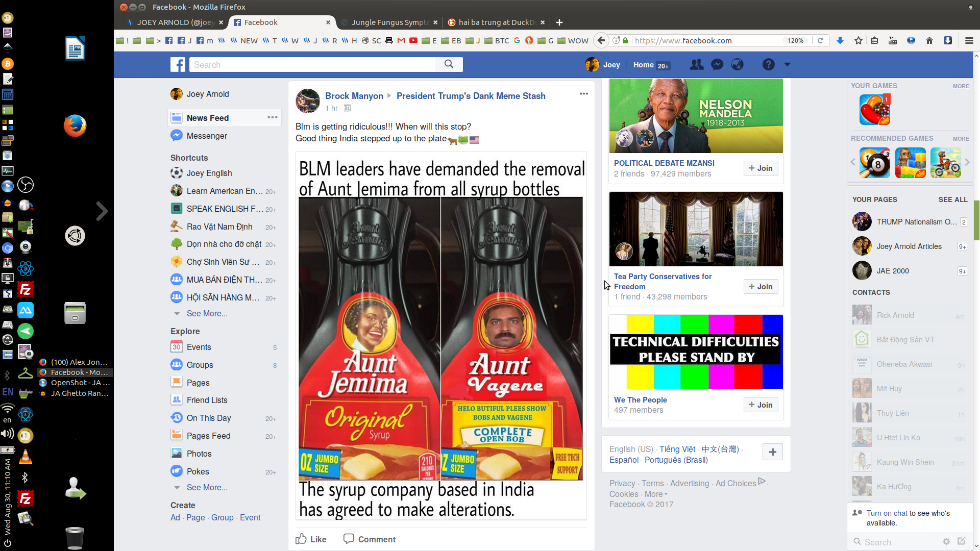Open post options three-dot menu

[584, 94]
